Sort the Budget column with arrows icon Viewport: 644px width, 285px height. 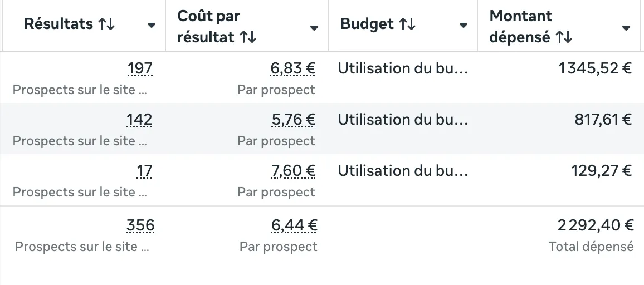407,24
